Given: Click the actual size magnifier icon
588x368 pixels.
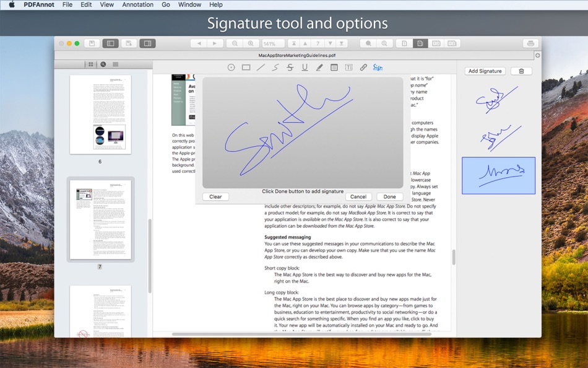Looking at the screenshot, I should 384,43.
